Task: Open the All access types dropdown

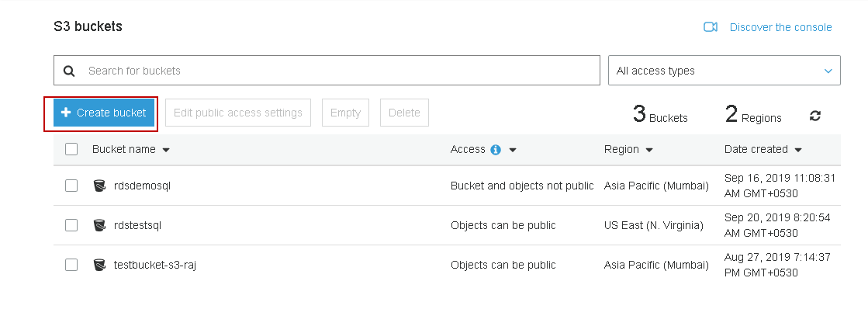Action: pyautogui.click(x=724, y=71)
